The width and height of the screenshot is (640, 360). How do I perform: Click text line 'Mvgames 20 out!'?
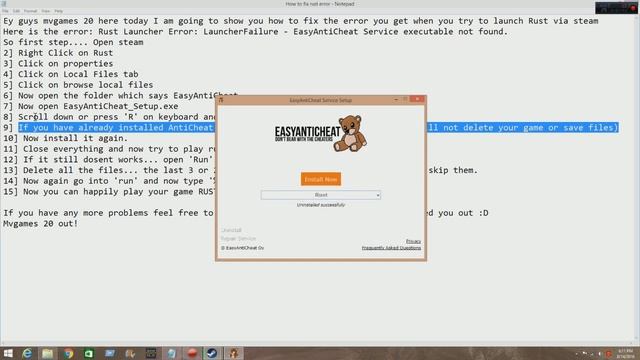pyautogui.click(x=40, y=224)
